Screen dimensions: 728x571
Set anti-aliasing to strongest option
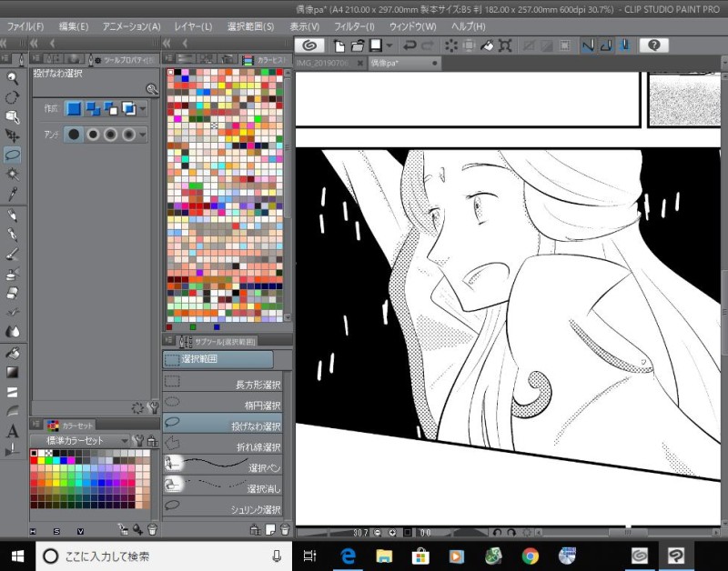pos(128,135)
